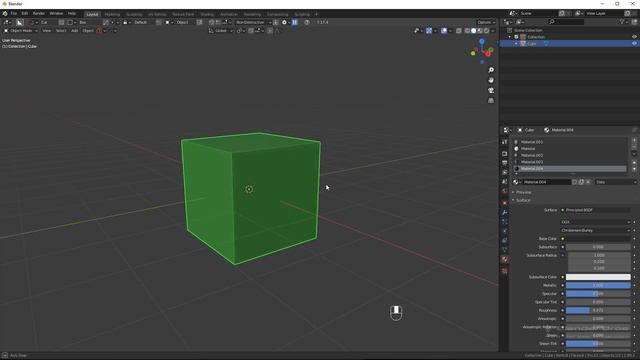Click the hand pan view icon

point(491,80)
